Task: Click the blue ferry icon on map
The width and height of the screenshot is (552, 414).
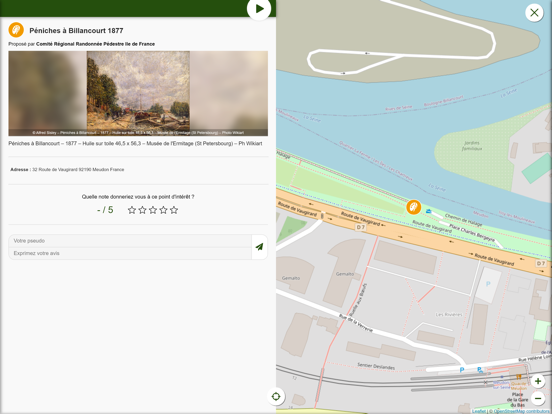Action: click(x=428, y=211)
